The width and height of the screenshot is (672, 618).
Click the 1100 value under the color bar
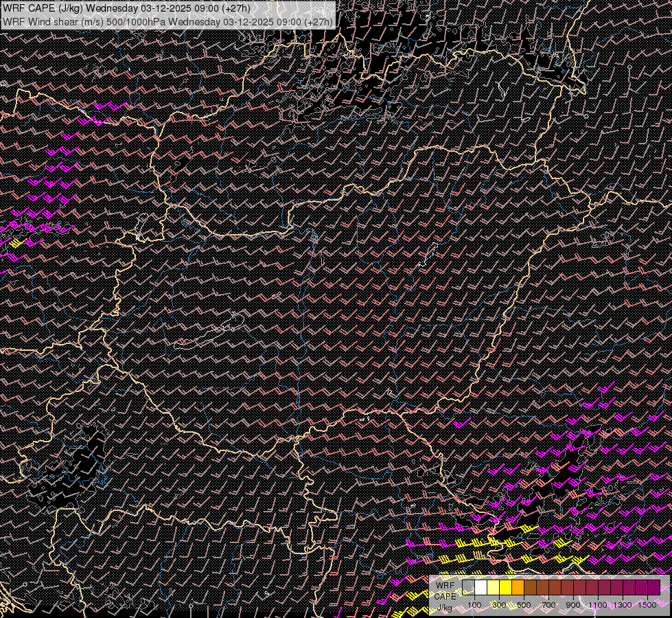pos(598,604)
